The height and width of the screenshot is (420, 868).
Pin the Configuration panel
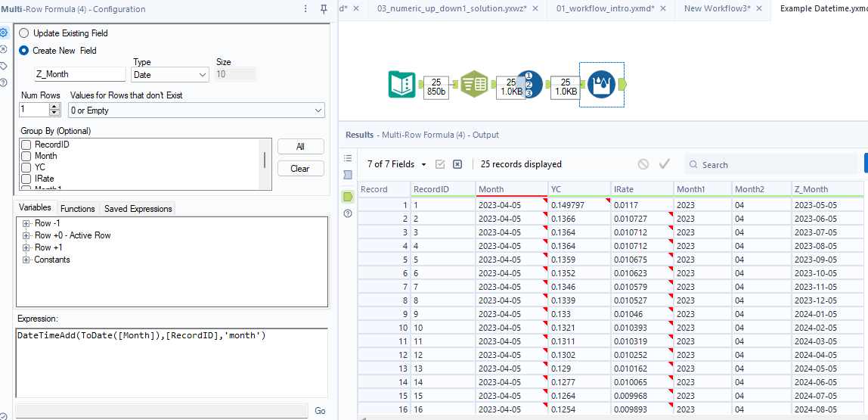[x=324, y=9]
